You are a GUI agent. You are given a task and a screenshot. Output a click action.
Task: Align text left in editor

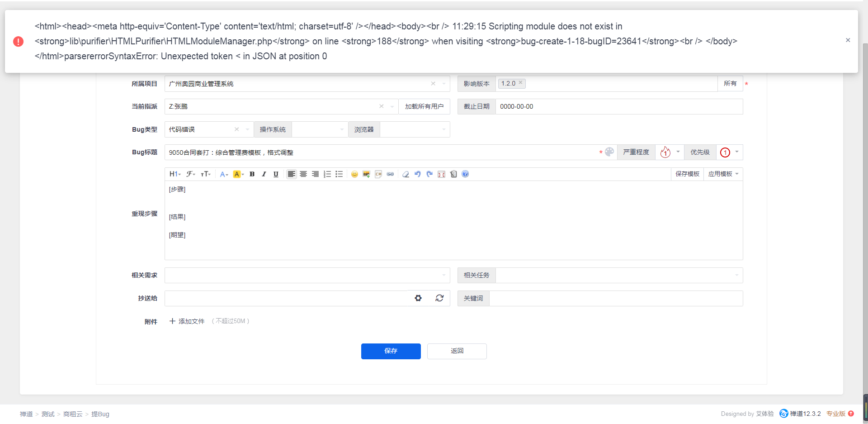(x=292, y=174)
